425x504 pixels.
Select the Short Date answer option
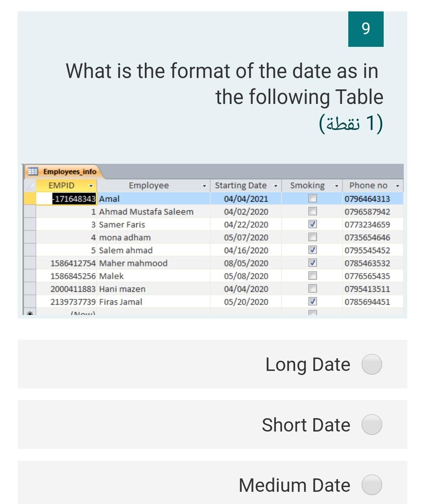[x=371, y=425]
